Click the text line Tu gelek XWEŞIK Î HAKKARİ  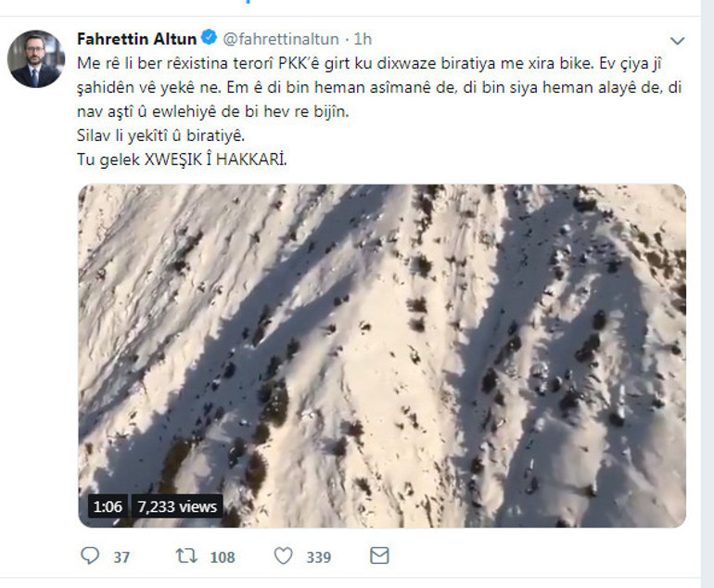(x=182, y=160)
